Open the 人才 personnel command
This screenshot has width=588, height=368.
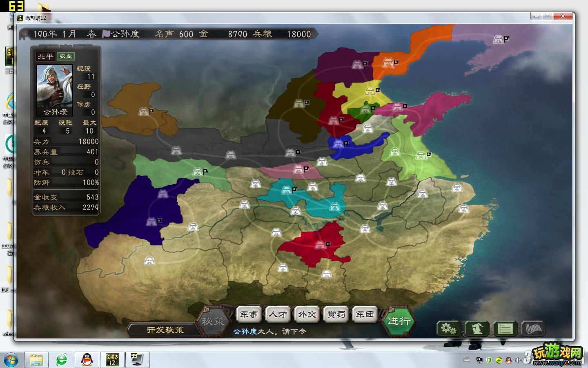tap(278, 314)
